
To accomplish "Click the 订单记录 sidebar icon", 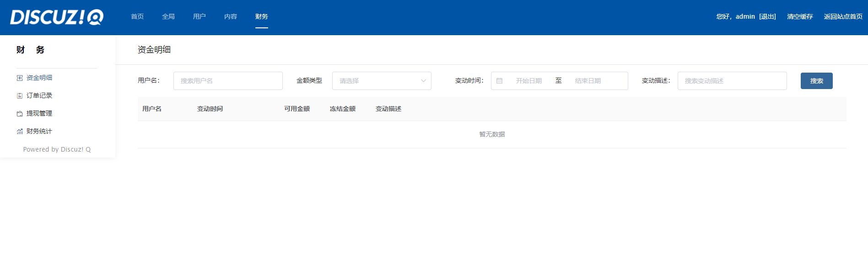I will coord(20,96).
